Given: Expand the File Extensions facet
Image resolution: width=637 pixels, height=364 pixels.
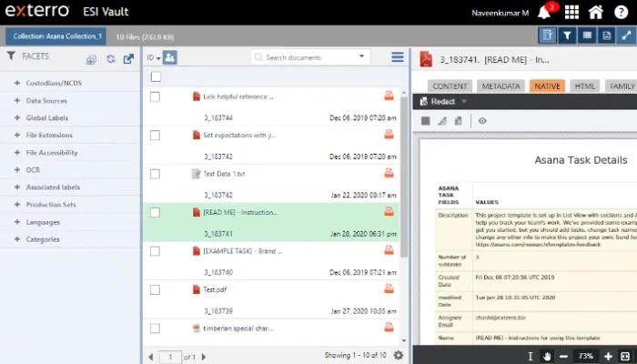Looking at the screenshot, I should tap(17, 136).
